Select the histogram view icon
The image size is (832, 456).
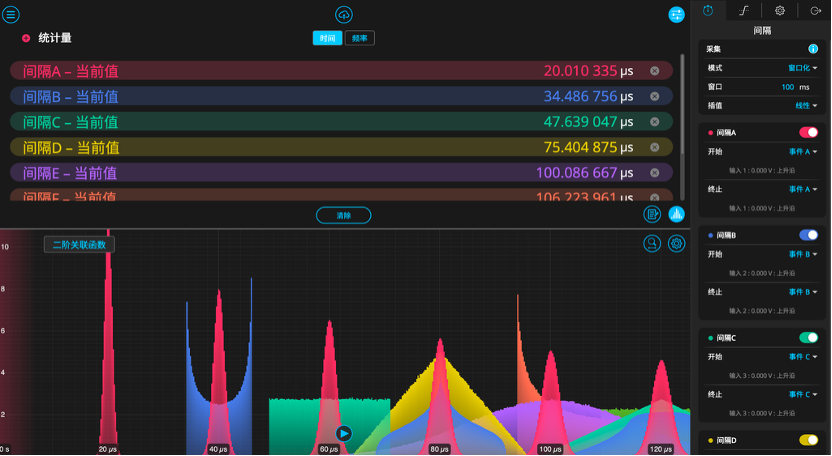point(677,214)
